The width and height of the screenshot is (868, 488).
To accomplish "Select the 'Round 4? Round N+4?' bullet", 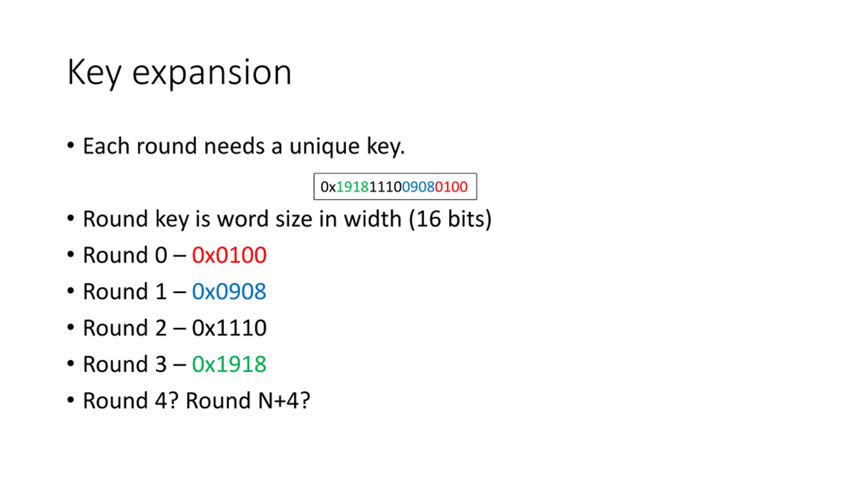I will coord(197,401).
